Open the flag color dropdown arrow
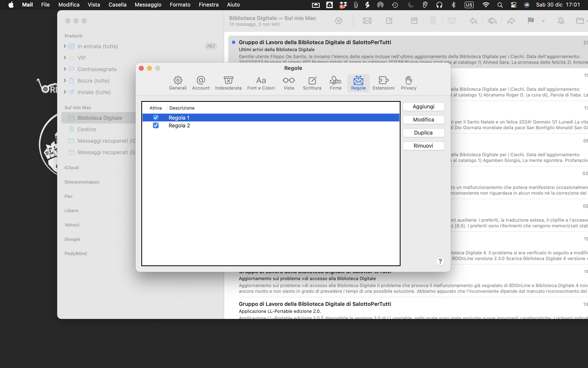588x368 pixels. pos(543,21)
